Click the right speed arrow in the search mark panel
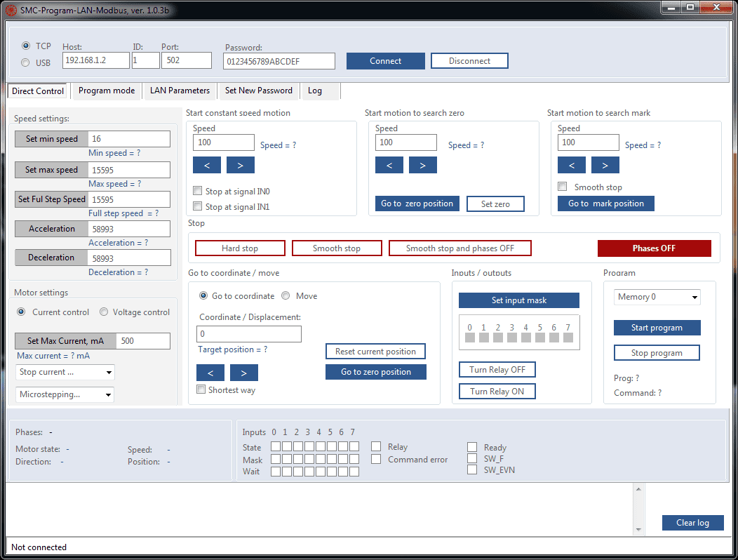 605,164
